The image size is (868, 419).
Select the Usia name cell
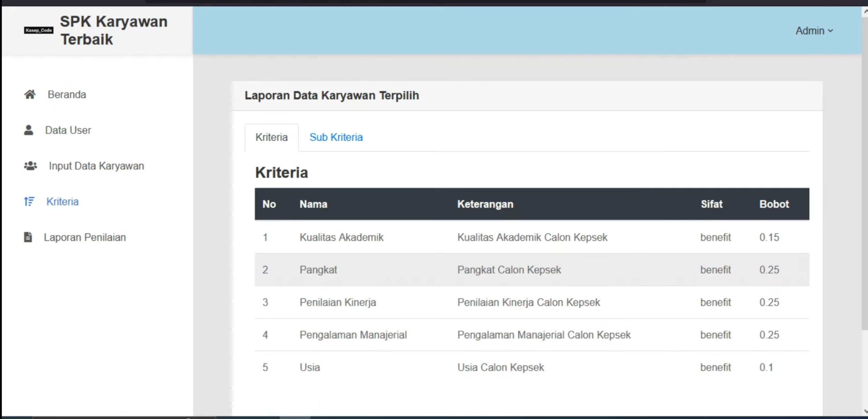[x=310, y=367]
